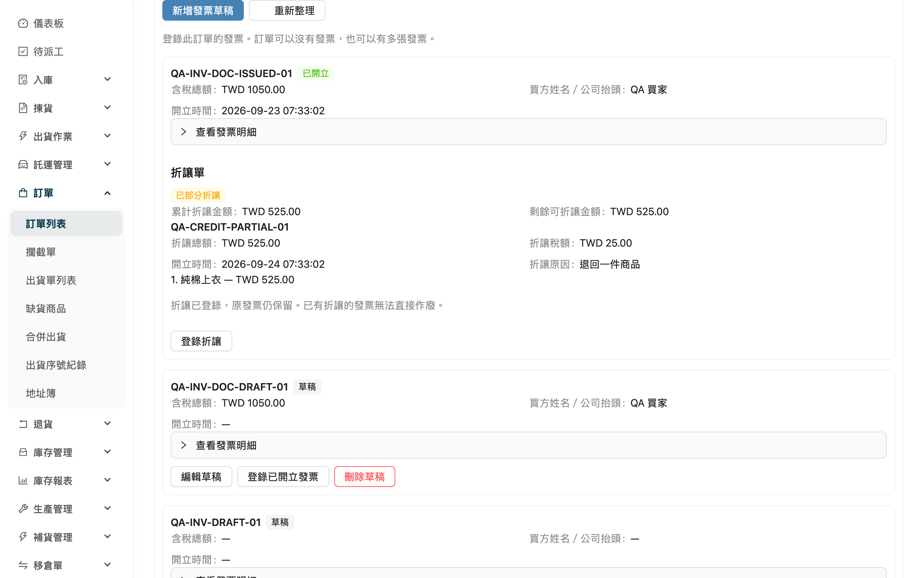Expand the 揀貨 menu chevron
The width and height of the screenshot is (924, 578).
pyautogui.click(x=107, y=108)
